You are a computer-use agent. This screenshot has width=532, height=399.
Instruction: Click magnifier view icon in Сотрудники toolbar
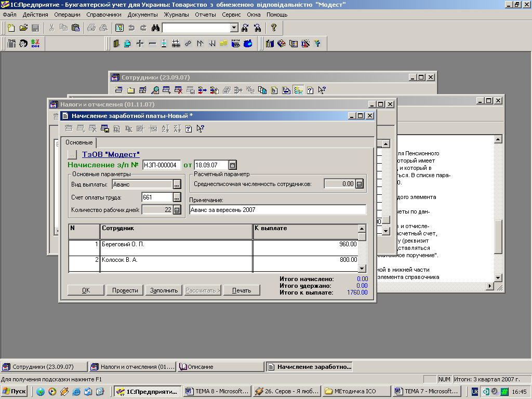click(155, 90)
